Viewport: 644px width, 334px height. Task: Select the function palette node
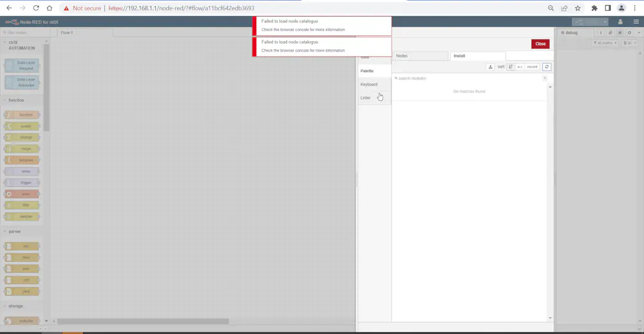click(22, 115)
